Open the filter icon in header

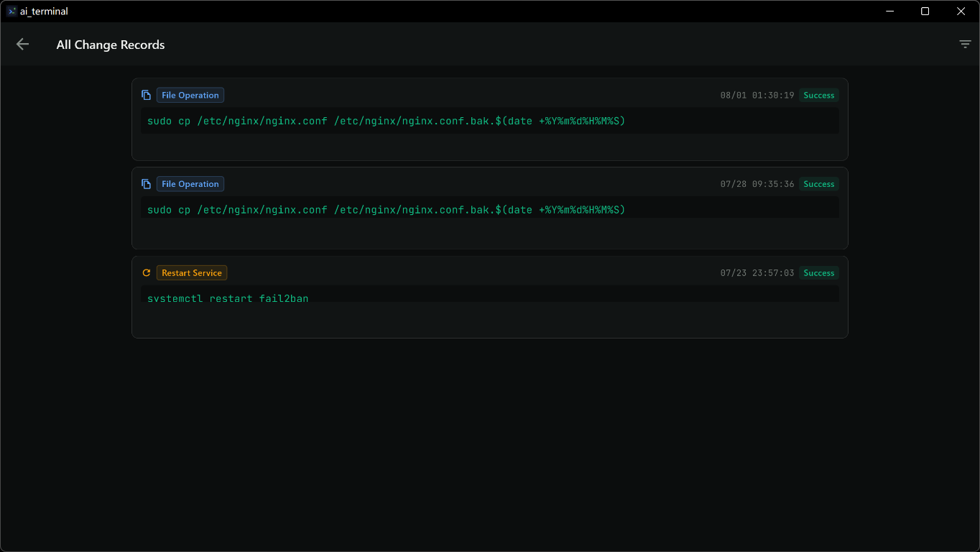(965, 45)
